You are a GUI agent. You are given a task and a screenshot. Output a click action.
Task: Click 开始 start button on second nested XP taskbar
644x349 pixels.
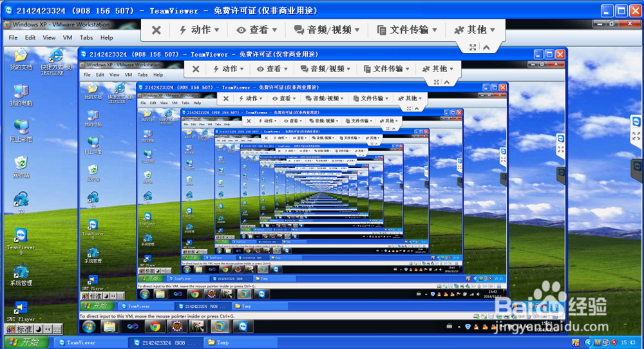coord(97,306)
